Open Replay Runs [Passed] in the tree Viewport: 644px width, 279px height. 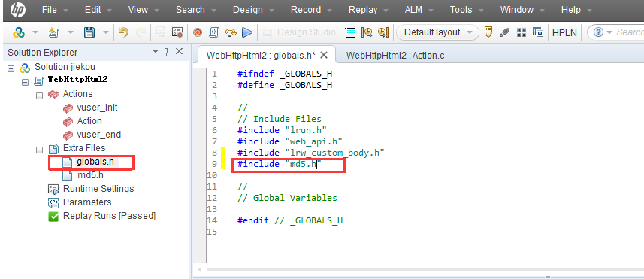pos(109,216)
